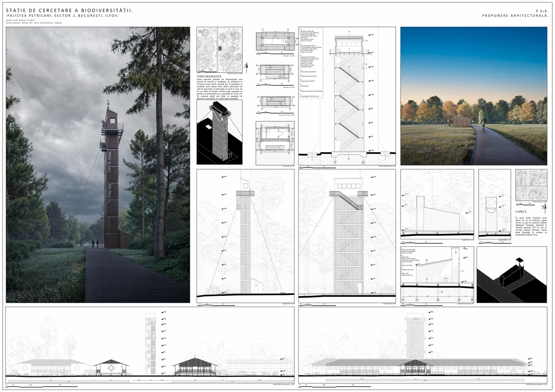Open the black chapel axonometric drawing

pyautogui.click(x=512, y=274)
